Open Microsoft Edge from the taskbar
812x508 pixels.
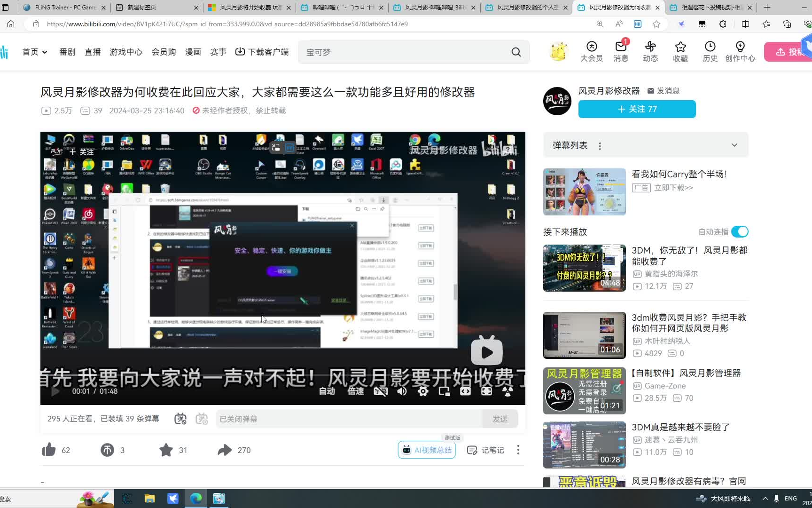click(195, 499)
